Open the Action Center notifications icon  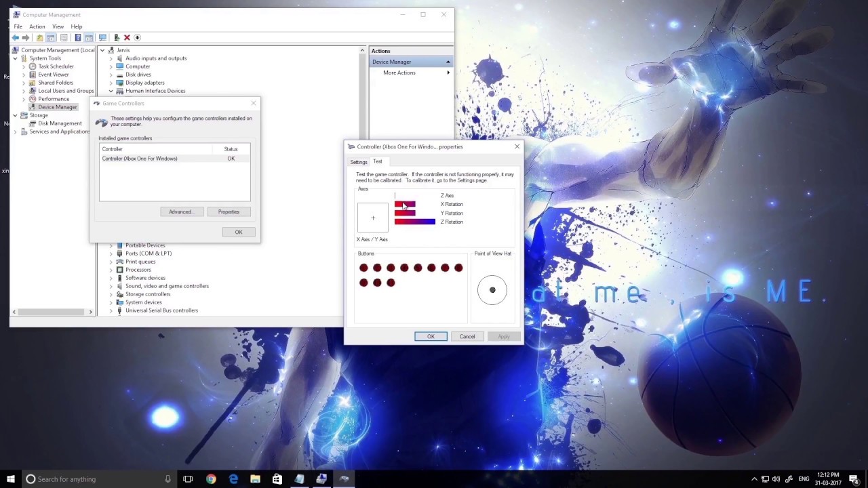coord(854,479)
